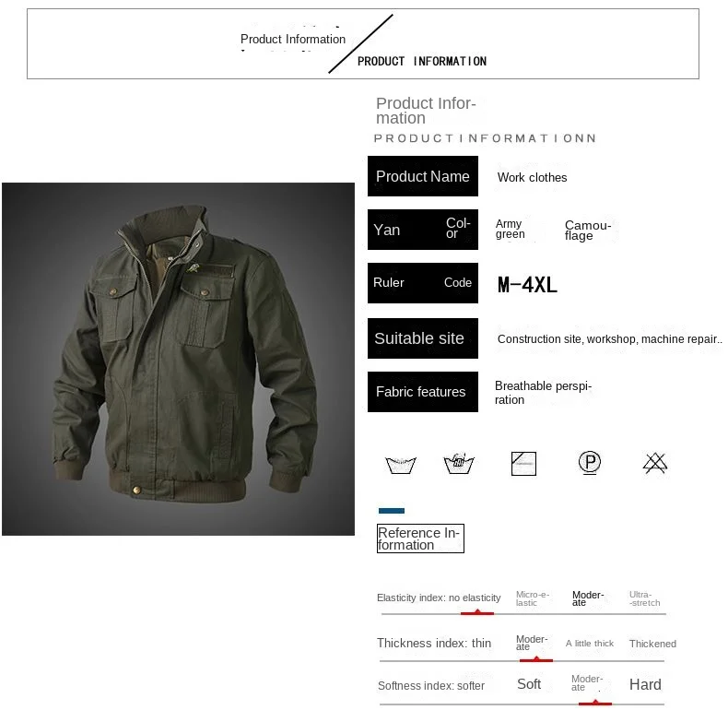Click the hand wash care icon
728x722 pixels.
tap(459, 463)
